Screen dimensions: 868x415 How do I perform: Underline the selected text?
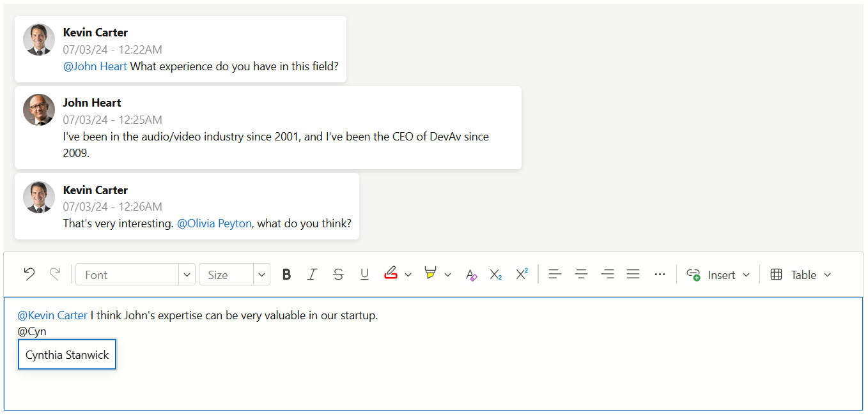364,274
